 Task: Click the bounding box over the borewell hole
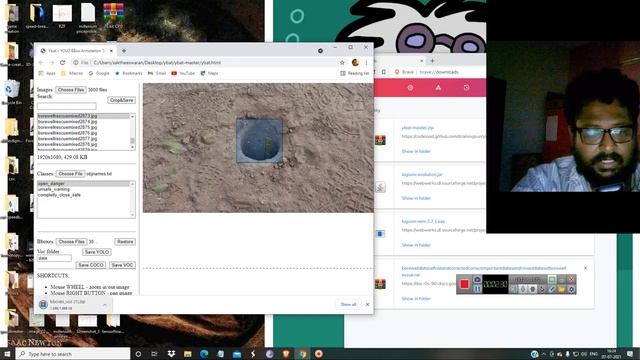[x=259, y=141]
